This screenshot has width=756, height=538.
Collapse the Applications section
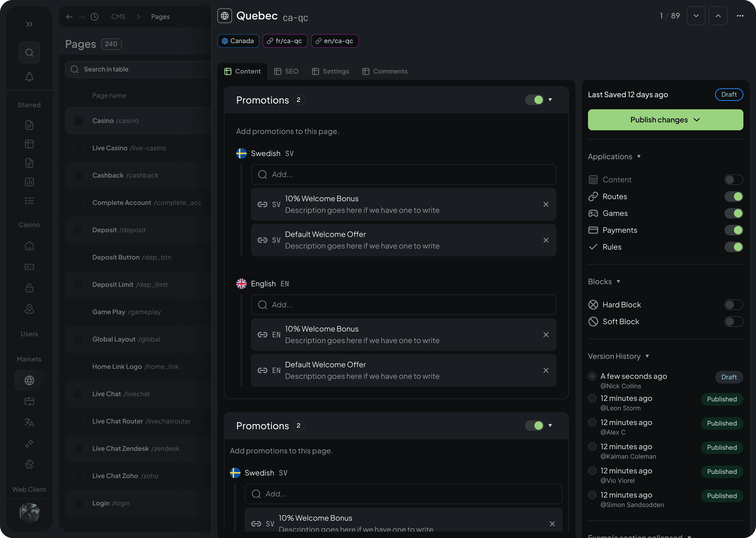(x=639, y=156)
